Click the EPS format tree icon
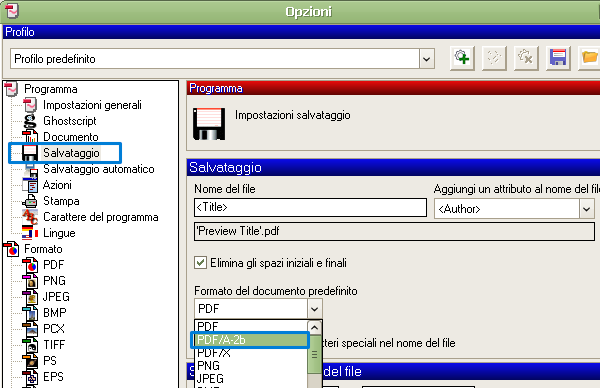The width and height of the screenshot is (600, 388). coord(30,377)
